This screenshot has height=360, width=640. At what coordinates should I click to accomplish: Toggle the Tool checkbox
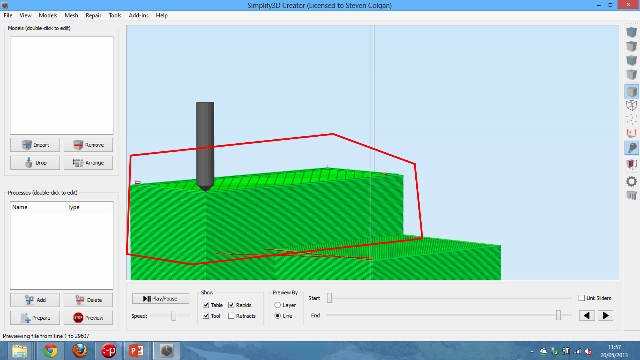206,316
